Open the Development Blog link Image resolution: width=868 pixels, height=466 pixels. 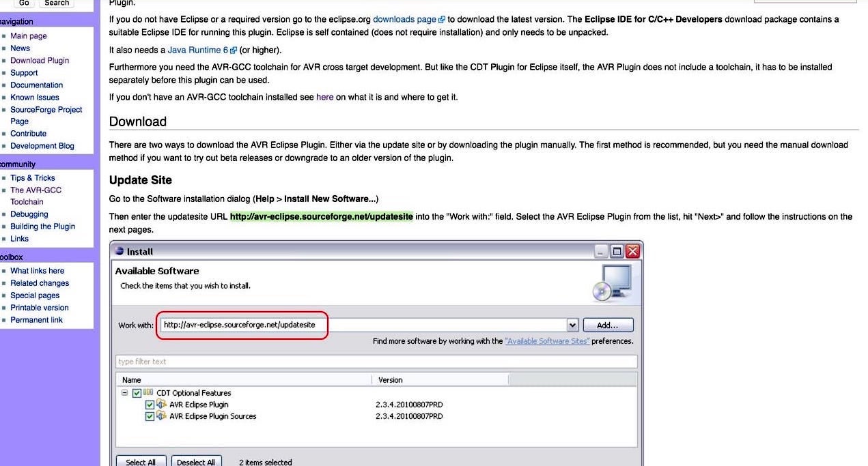42,146
